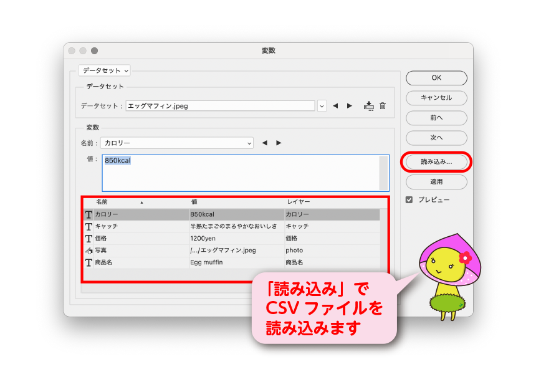Click the 次へ button
The image size is (536, 392).
(x=436, y=138)
